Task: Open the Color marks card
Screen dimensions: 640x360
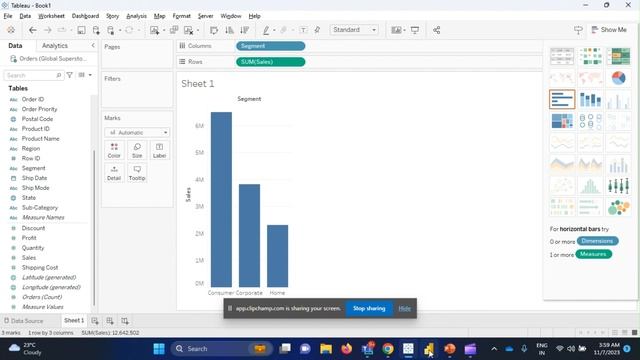Action: tap(114, 151)
